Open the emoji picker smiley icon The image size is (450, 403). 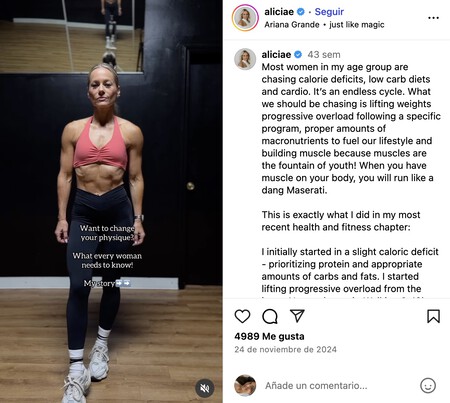428,386
